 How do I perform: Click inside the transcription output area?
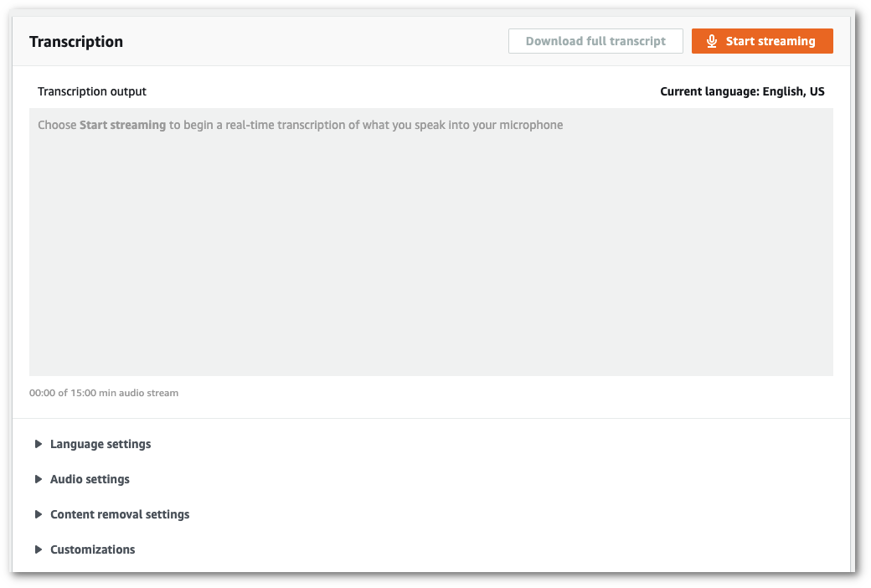pos(431,243)
